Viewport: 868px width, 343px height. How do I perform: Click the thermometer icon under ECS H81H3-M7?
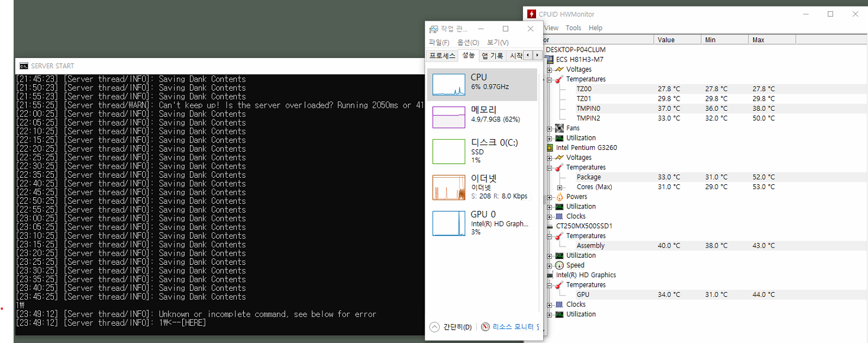(559, 79)
